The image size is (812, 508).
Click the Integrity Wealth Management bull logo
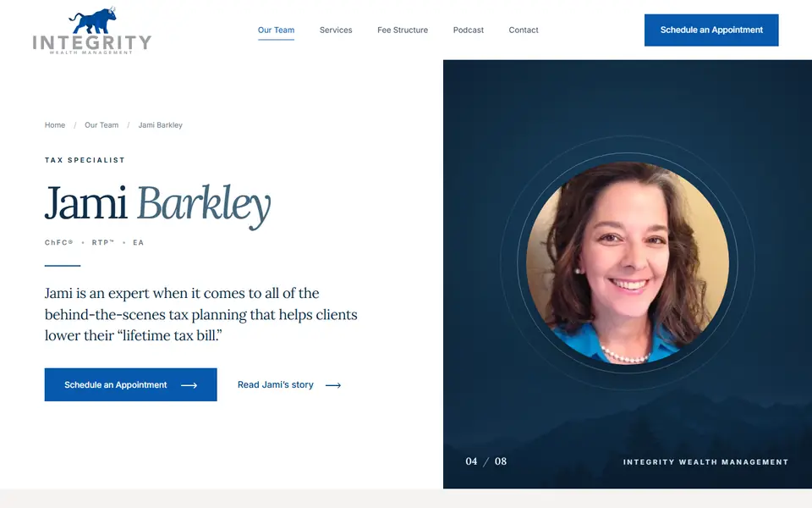coord(92,30)
